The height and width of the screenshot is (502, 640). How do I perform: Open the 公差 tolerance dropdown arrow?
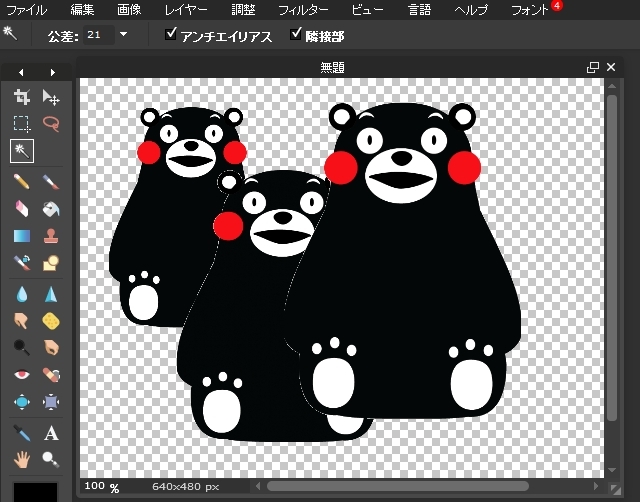pyautogui.click(x=124, y=35)
